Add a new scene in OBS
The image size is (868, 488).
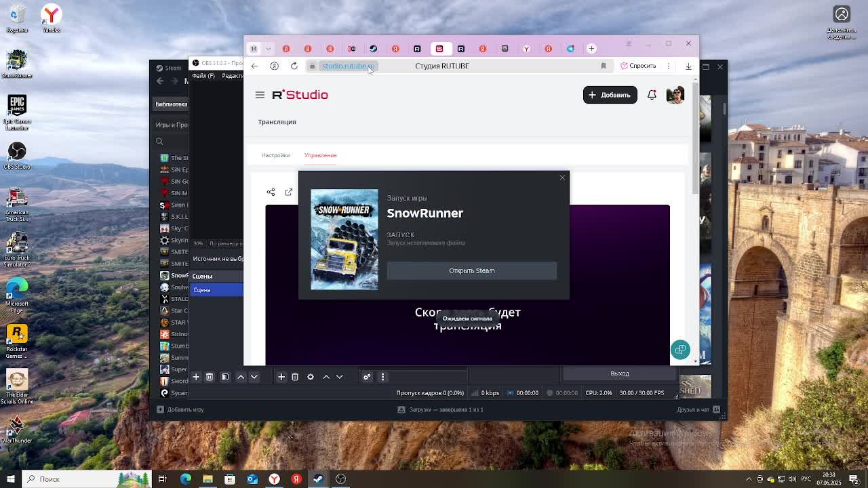point(196,377)
